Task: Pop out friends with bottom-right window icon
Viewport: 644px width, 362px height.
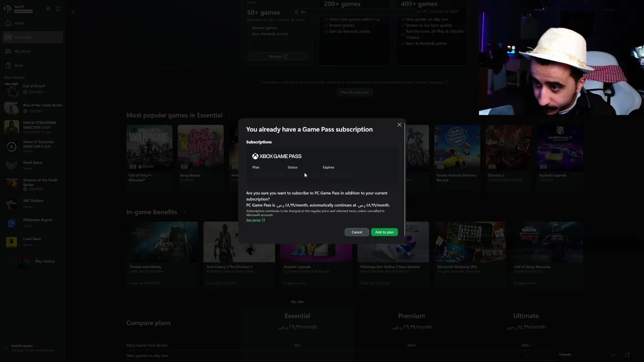Action: (x=627, y=355)
